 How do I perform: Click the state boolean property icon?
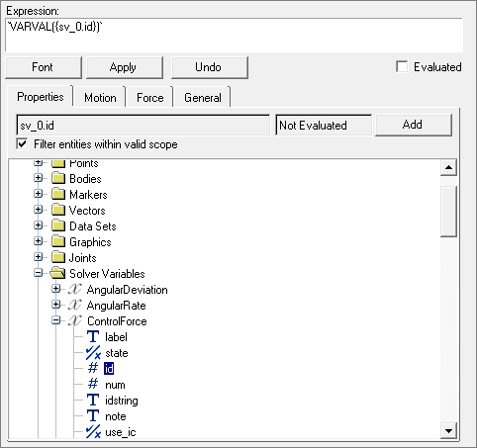[x=93, y=353]
